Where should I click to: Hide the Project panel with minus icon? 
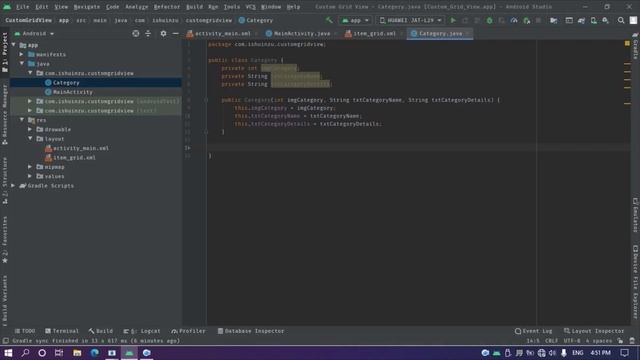pos(176,33)
